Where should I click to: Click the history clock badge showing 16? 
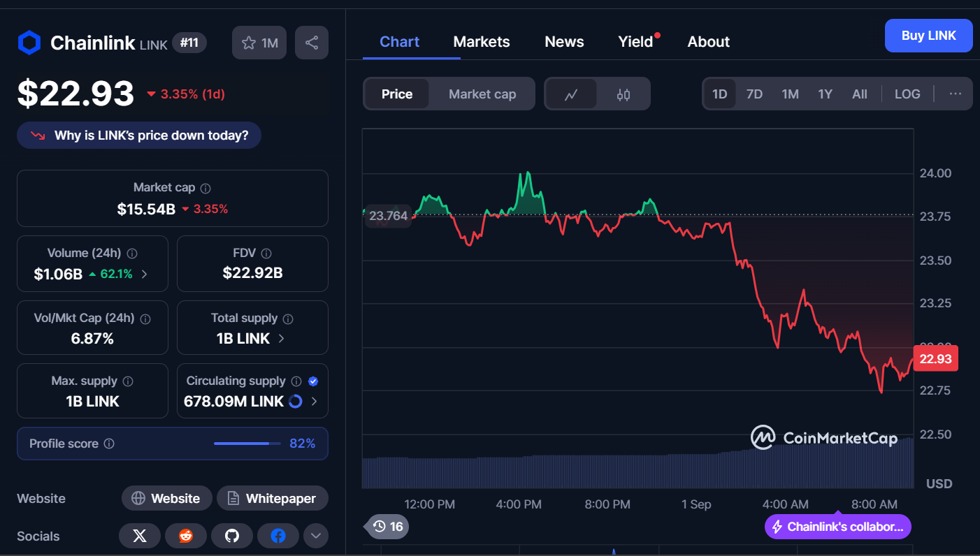(x=388, y=527)
